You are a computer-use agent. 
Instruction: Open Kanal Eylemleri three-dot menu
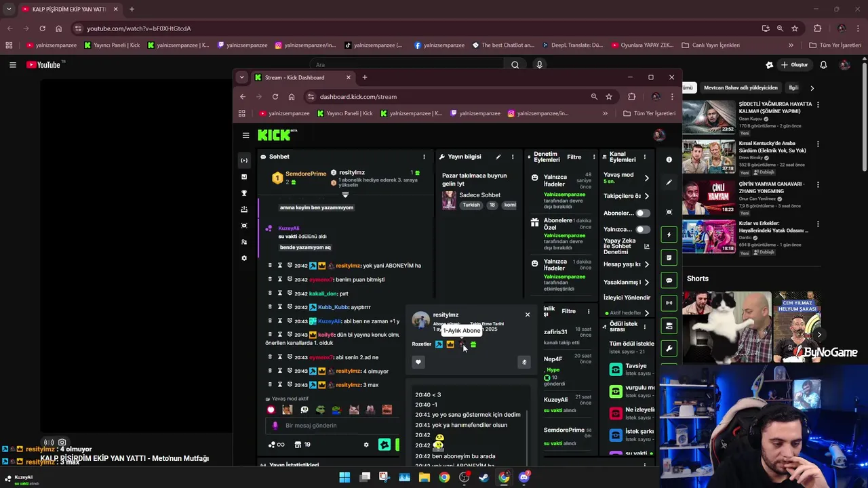(x=644, y=157)
